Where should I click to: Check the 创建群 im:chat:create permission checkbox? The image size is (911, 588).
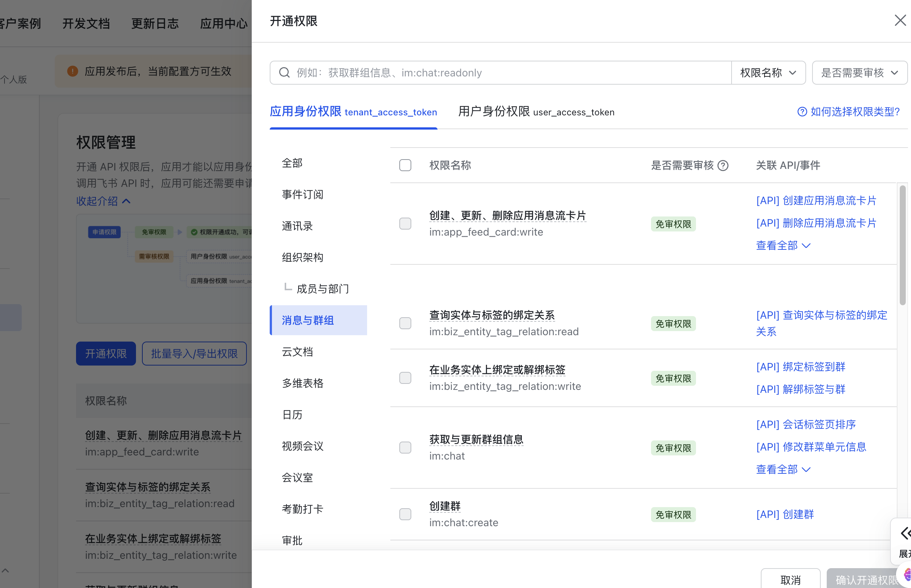point(405,514)
